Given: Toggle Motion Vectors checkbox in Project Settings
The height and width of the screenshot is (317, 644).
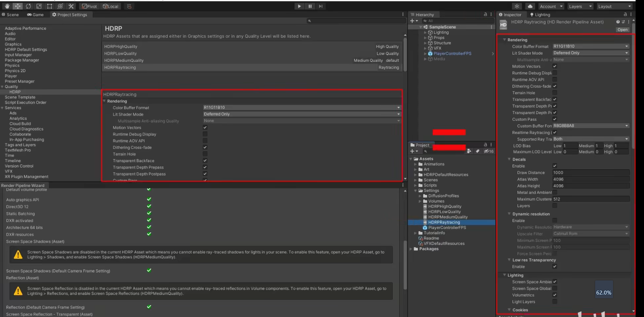Looking at the screenshot, I should point(205,127).
